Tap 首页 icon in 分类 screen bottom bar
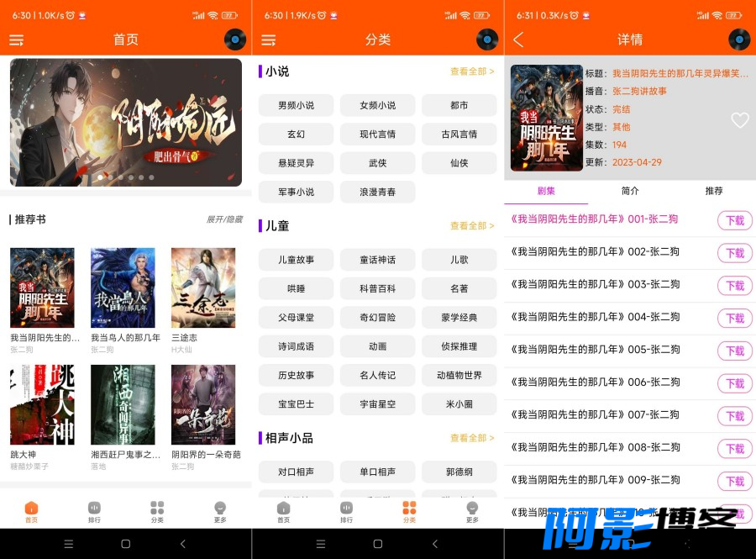The width and height of the screenshot is (756, 559). click(x=284, y=512)
